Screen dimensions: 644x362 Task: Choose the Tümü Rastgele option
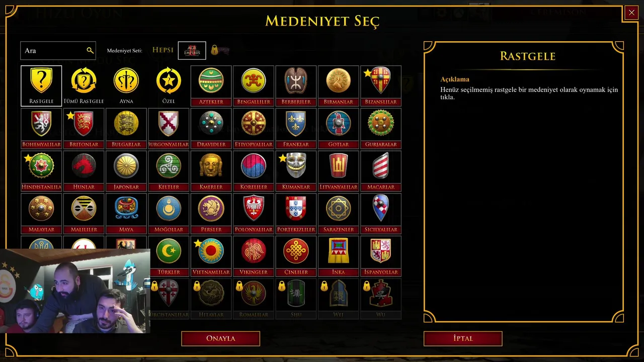click(84, 85)
